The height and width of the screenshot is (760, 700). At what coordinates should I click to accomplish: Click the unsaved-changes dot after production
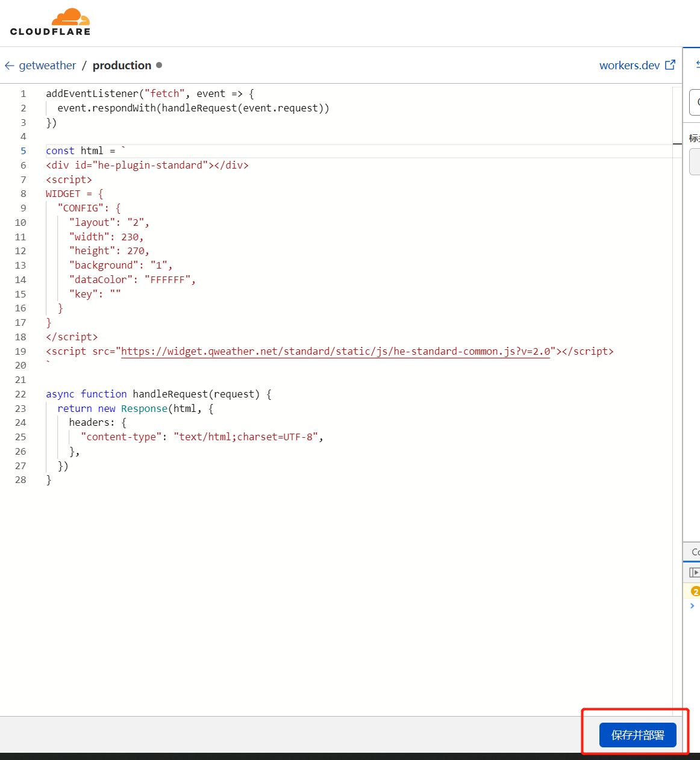tap(158, 65)
